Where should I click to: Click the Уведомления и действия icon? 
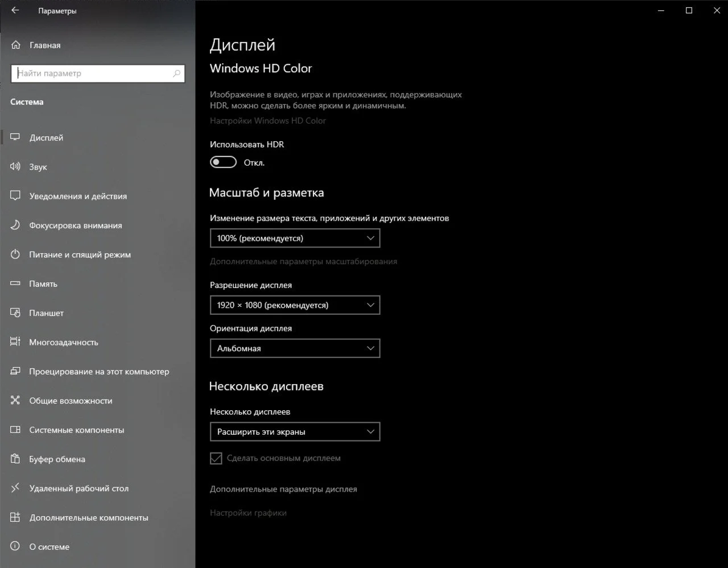coord(15,196)
